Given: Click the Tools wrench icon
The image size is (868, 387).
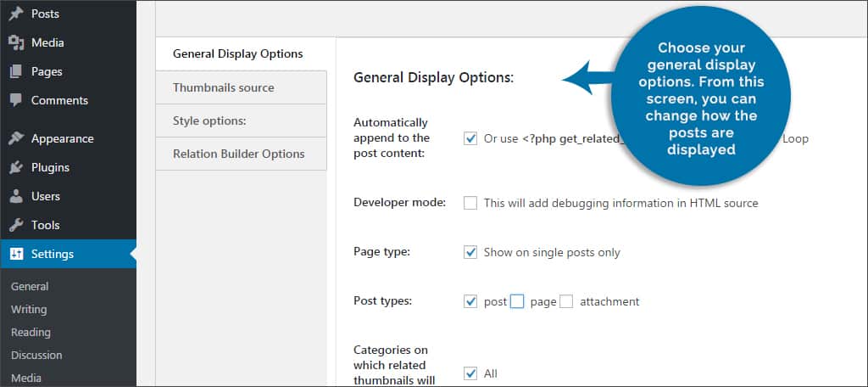Looking at the screenshot, I should pos(16,225).
